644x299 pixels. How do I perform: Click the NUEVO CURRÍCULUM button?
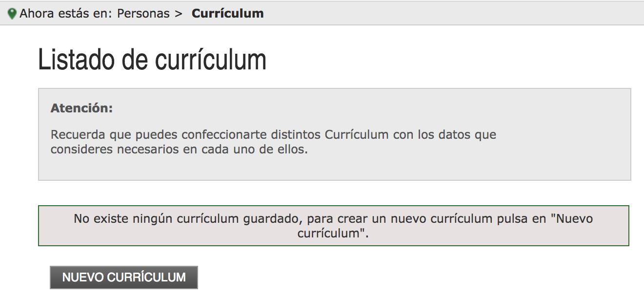click(124, 277)
